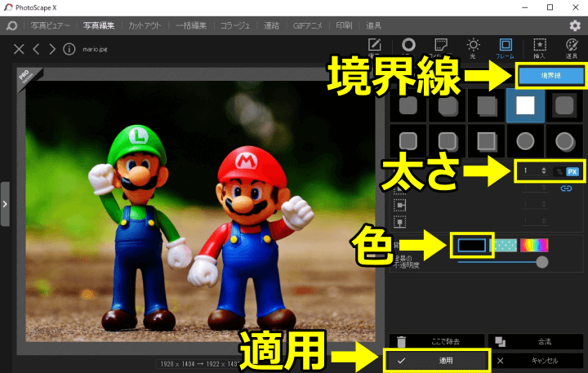Click the checkmark icon on 適用 button
This screenshot has height=373, width=588.
pyautogui.click(x=401, y=361)
